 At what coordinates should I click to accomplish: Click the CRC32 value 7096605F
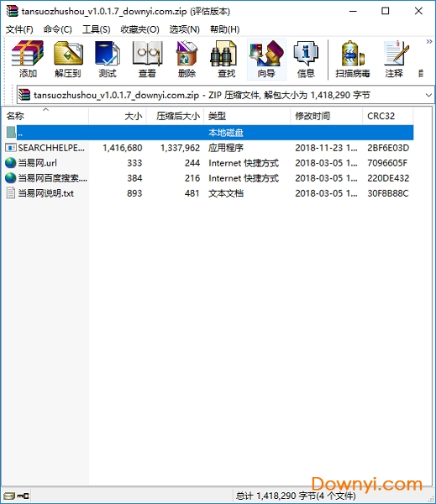pyautogui.click(x=387, y=163)
